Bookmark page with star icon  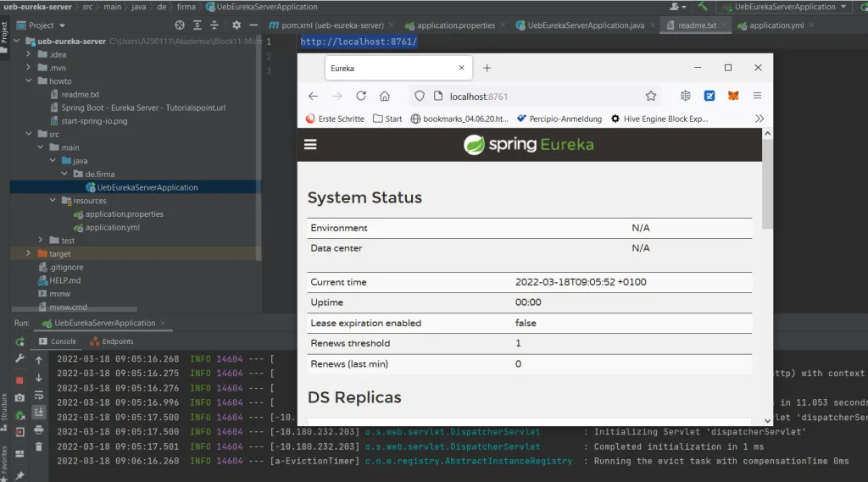coord(651,97)
